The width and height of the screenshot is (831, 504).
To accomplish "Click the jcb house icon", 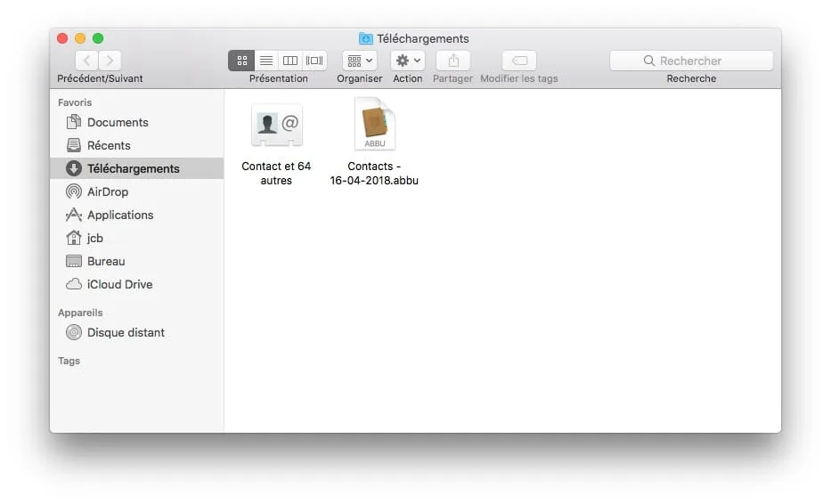I will [x=74, y=238].
